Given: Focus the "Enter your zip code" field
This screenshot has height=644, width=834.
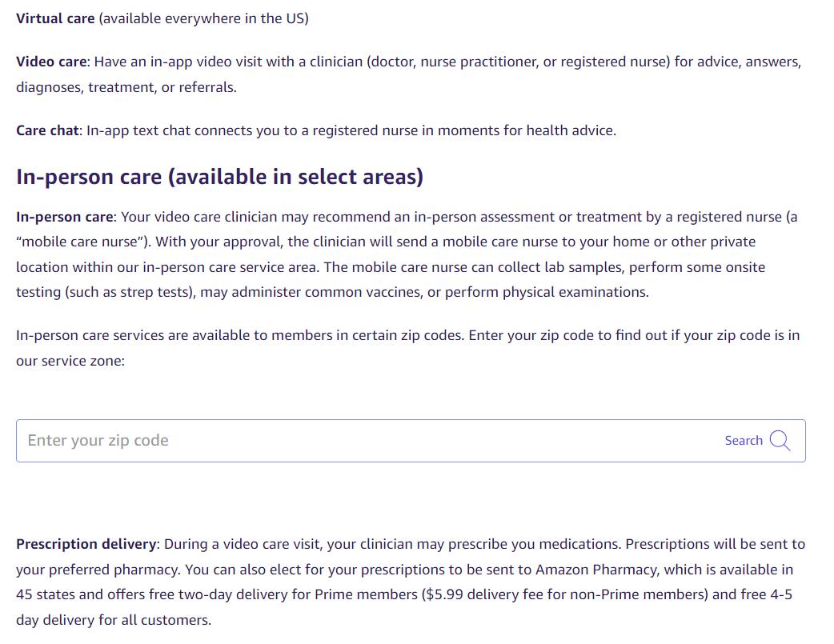Looking at the screenshot, I should pyautogui.click(x=360, y=441).
